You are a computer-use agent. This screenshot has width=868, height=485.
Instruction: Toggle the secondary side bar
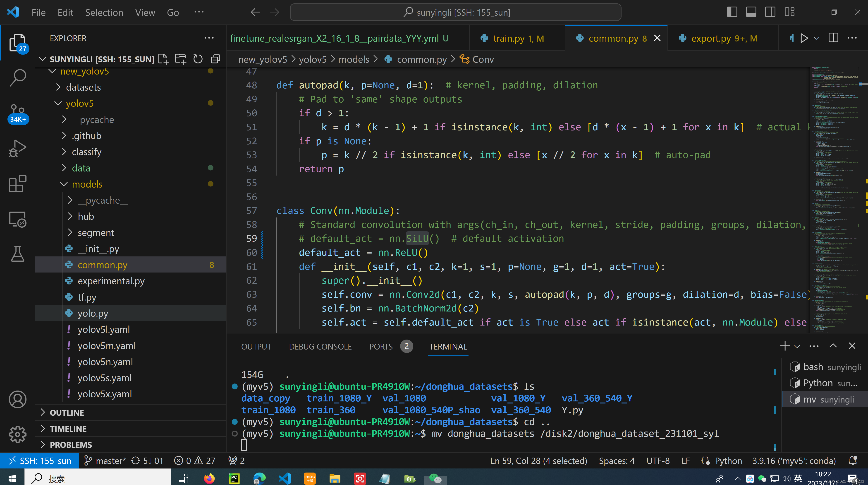point(770,12)
